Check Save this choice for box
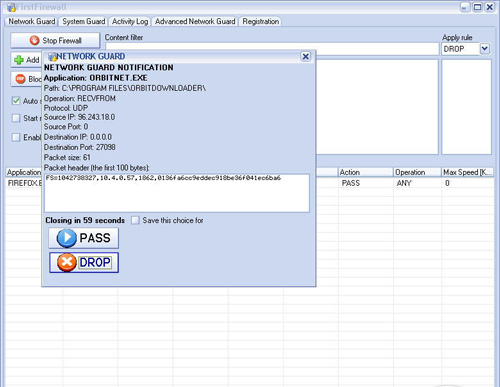Image resolution: width=500 pixels, height=387 pixels. (x=135, y=220)
